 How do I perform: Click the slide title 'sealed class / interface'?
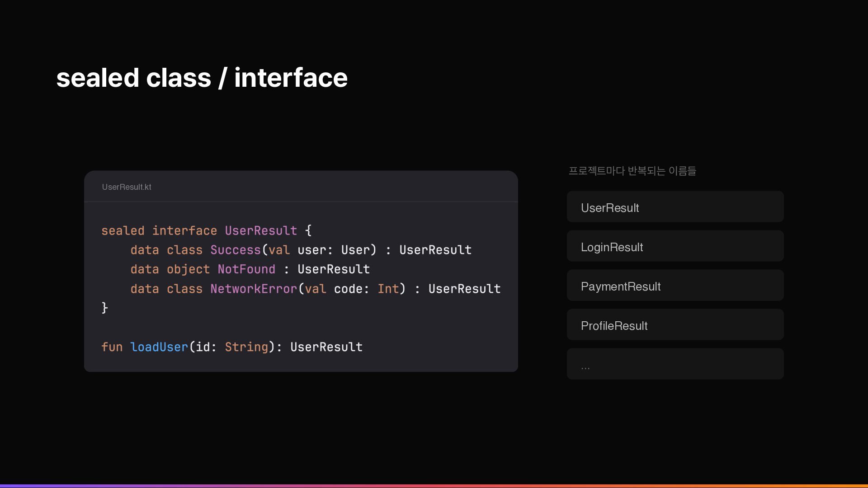point(202,78)
